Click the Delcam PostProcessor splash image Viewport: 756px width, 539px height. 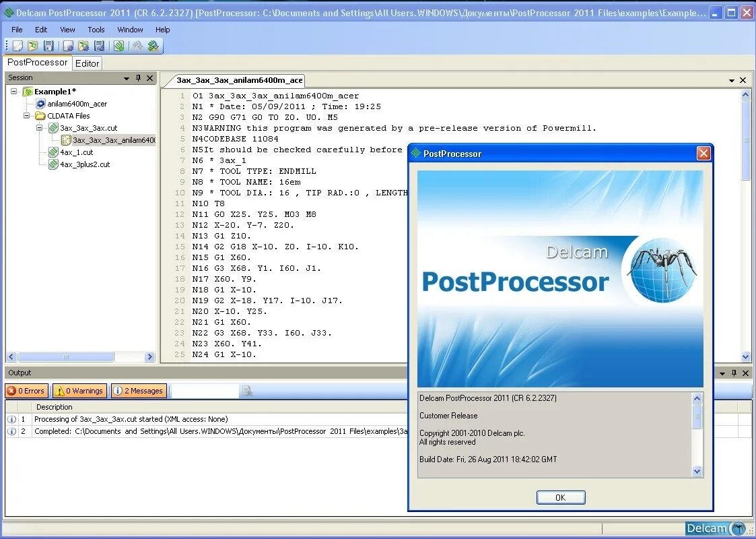(x=560, y=279)
